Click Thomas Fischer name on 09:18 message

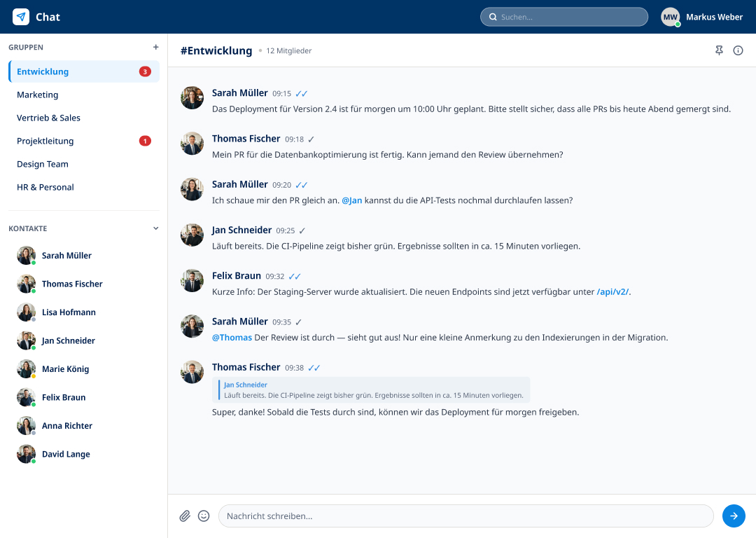[246, 139]
